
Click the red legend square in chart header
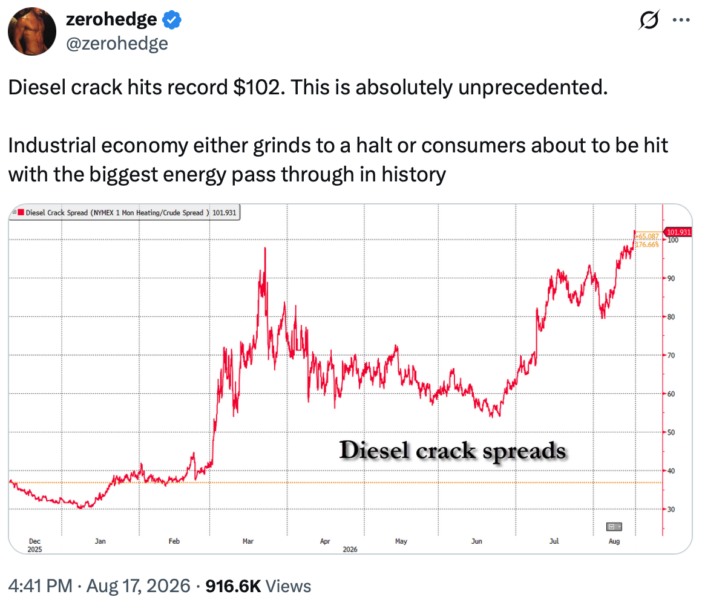coord(21,212)
